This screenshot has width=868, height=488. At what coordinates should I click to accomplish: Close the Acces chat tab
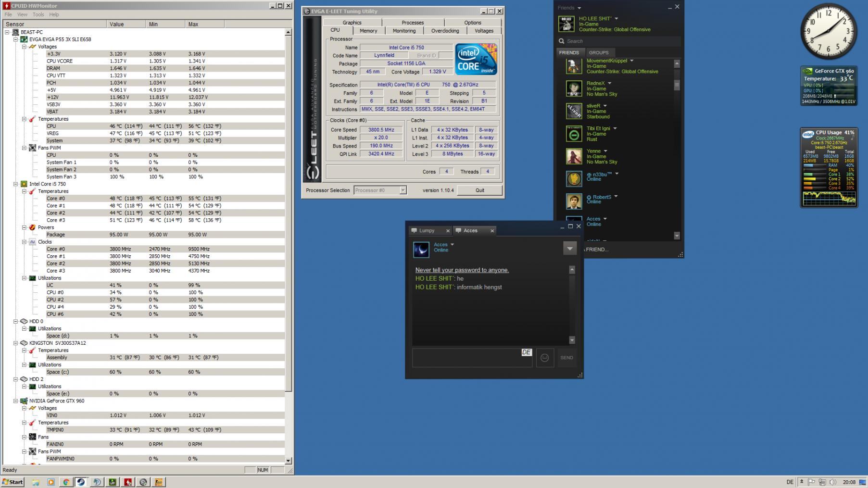pyautogui.click(x=492, y=231)
